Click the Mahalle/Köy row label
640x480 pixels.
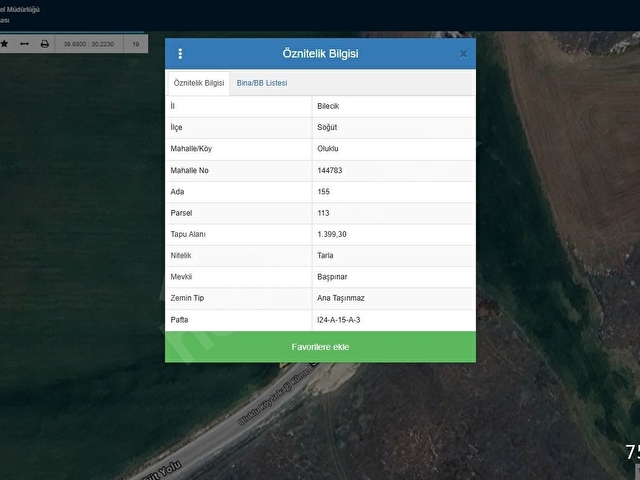tap(191, 149)
